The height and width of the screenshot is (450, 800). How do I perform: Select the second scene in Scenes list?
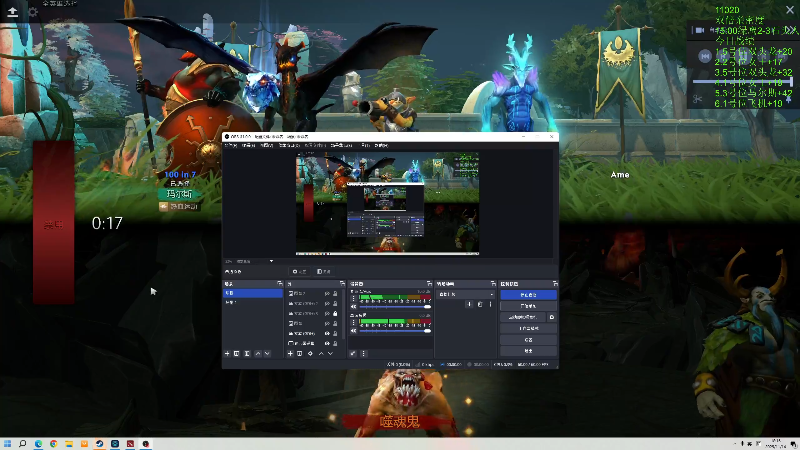point(253,303)
